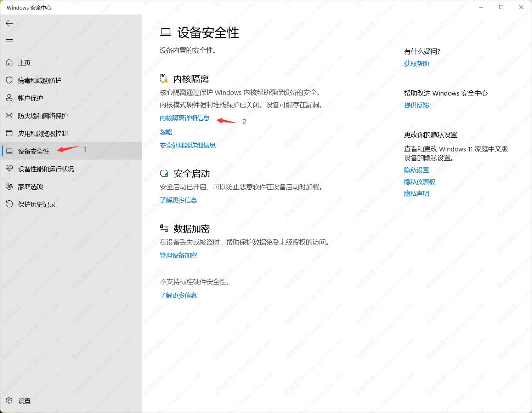Toggle the hamburger navigation menu
Screen dimensions: 532x413
(9, 41)
